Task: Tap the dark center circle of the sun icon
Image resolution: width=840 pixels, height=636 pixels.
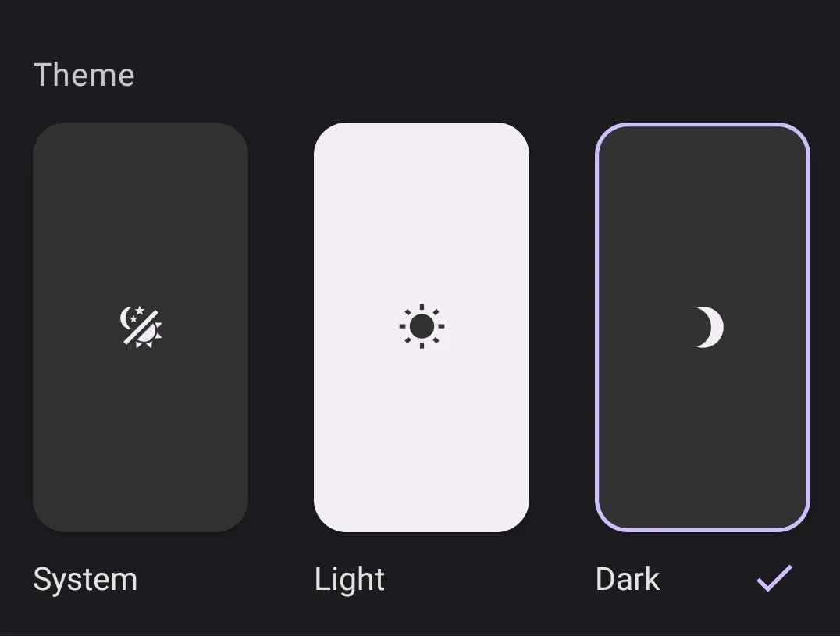Action: click(422, 326)
